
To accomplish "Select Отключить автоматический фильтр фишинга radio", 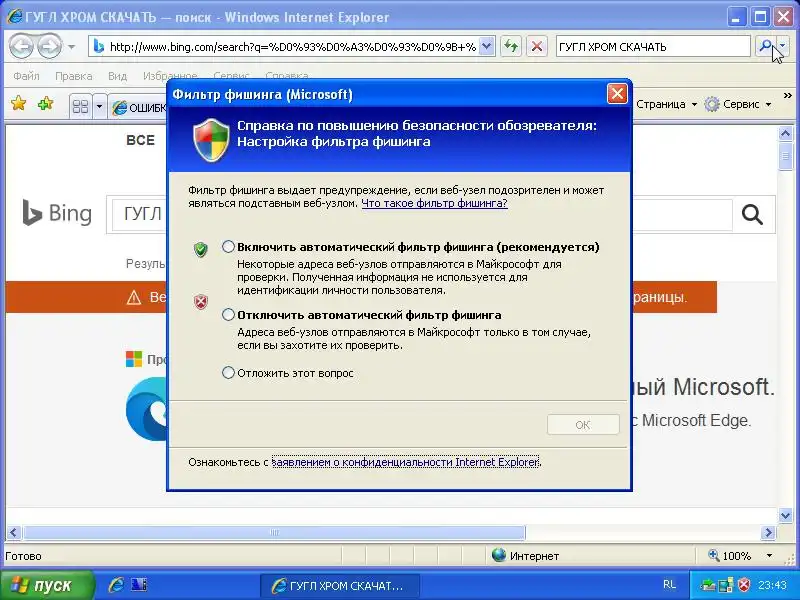I will pyautogui.click(x=228, y=315).
